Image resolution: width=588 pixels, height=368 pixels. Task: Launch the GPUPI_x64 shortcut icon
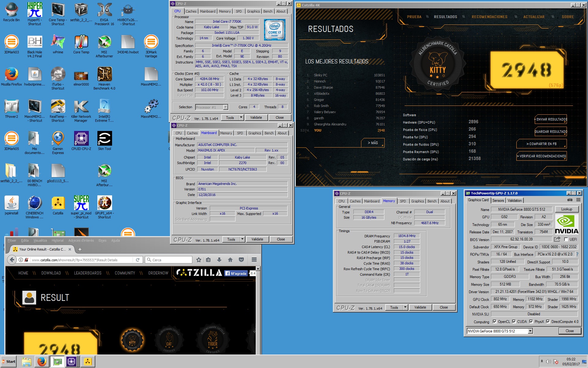pos(104,207)
